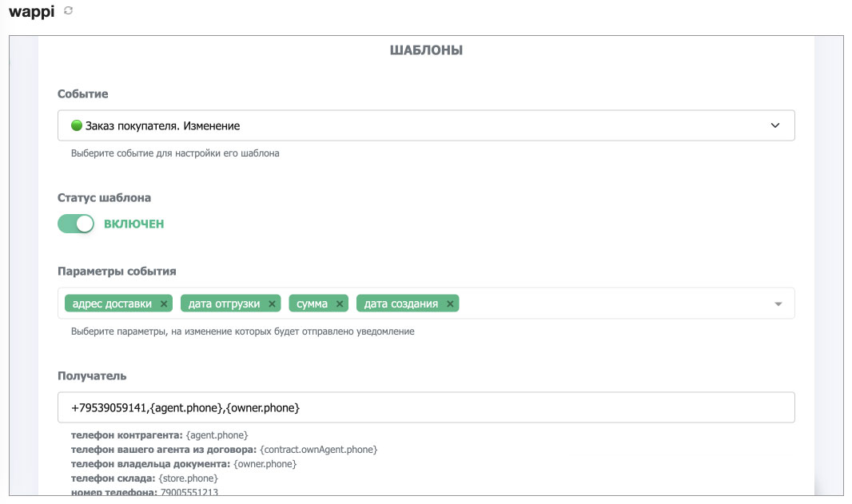Remove the "дата отгрузки" parameter tag
The height and width of the screenshot is (504, 852).
pyautogui.click(x=273, y=304)
